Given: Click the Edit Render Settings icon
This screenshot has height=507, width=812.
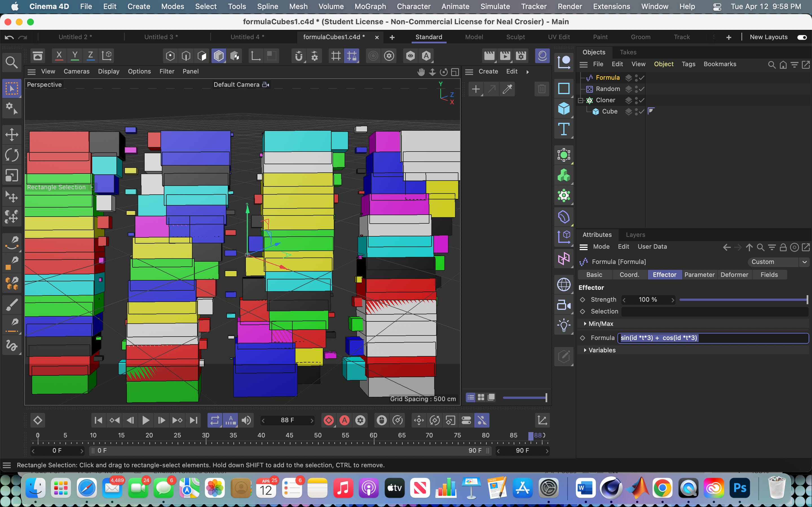Looking at the screenshot, I should (521, 56).
